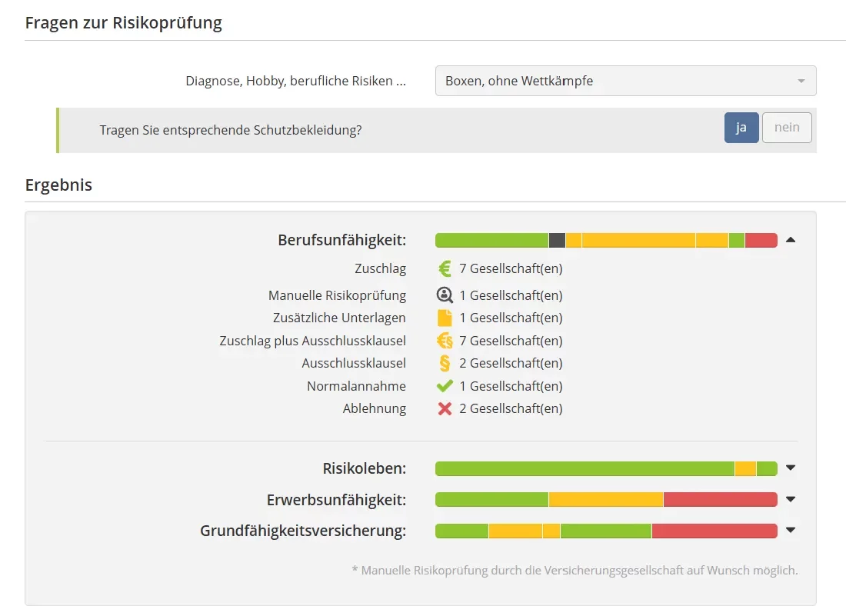This screenshot has height=616, width=846.
Task: Click the Berufsunfähigkeit heading label
Action: pyautogui.click(x=341, y=240)
